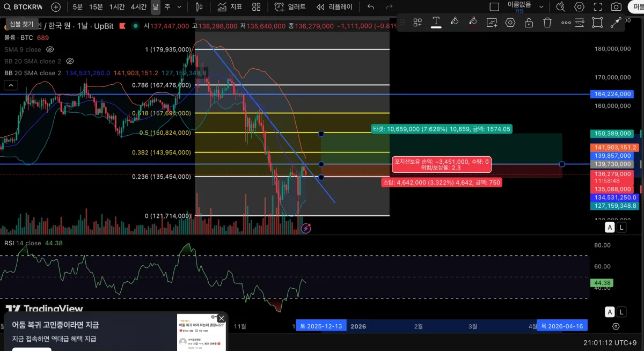Switch to the 15분 timeframe

coord(96,7)
